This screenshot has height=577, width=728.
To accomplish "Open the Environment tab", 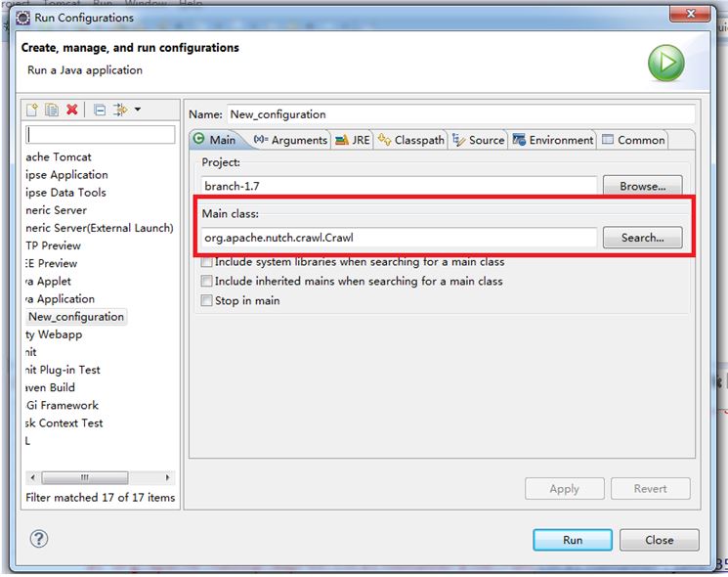I will tap(552, 140).
